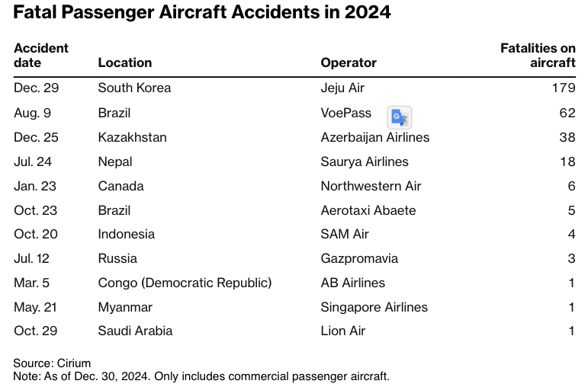Click the Congo (Democratic Republic) location cell
This screenshot has height=387, width=588.
(x=185, y=283)
